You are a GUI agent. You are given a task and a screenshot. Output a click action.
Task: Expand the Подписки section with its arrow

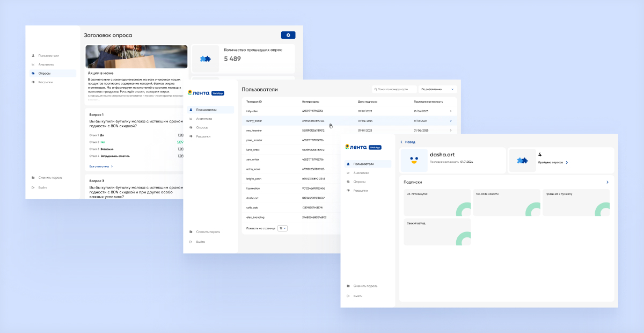pyautogui.click(x=607, y=182)
